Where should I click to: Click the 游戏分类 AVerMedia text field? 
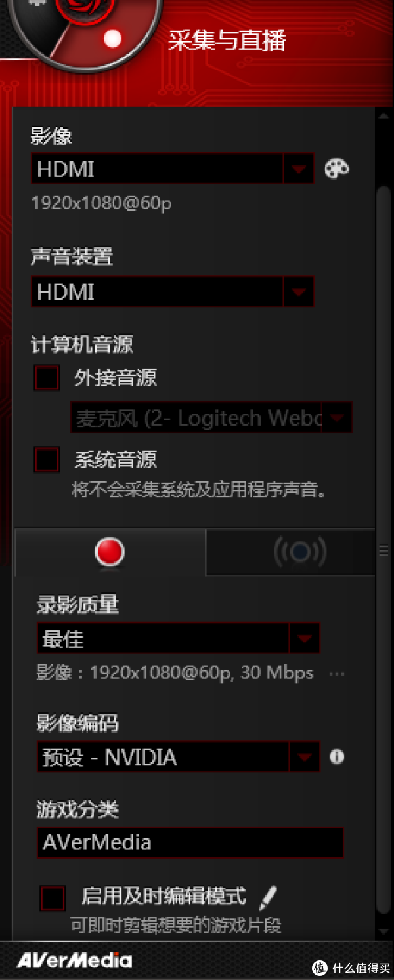[x=190, y=842]
